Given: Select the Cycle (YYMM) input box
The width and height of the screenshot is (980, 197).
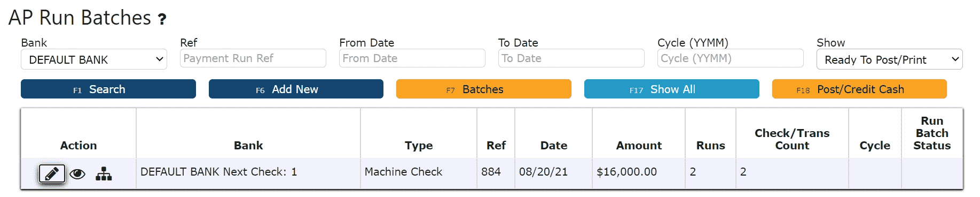Looking at the screenshot, I should 731,58.
